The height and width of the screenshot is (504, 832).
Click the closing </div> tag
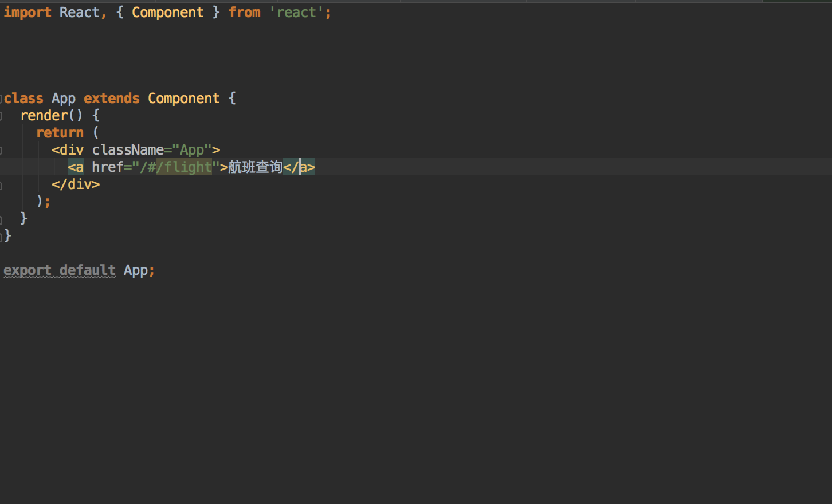(x=75, y=184)
